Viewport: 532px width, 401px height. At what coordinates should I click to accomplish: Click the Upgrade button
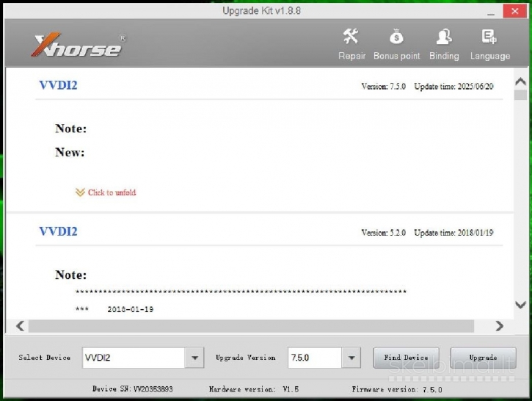click(483, 358)
